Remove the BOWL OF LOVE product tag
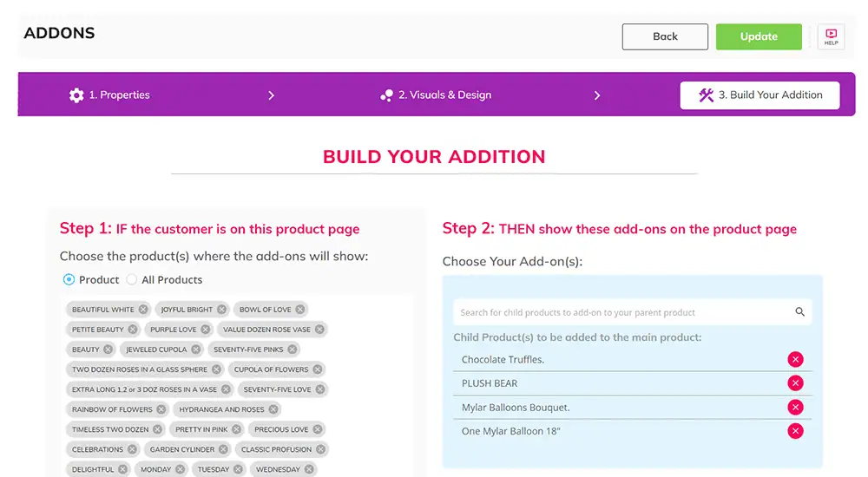The height and width of the screenshot is (477, 868). click(300, 310)
